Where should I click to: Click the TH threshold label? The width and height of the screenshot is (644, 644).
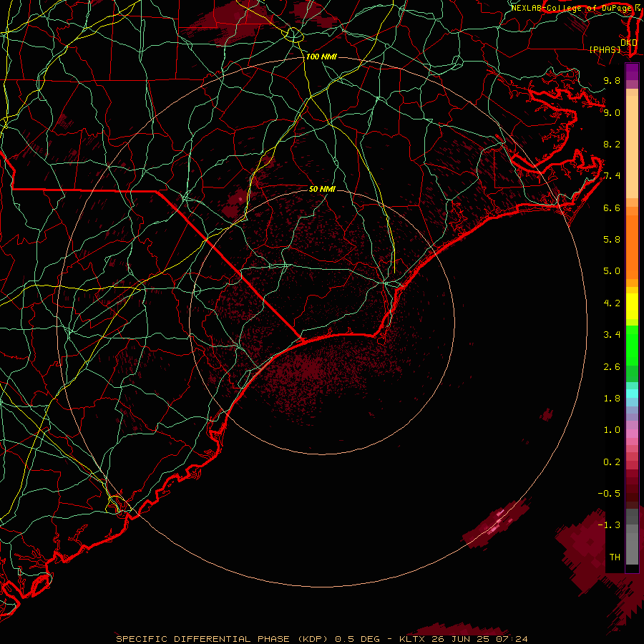615,557
